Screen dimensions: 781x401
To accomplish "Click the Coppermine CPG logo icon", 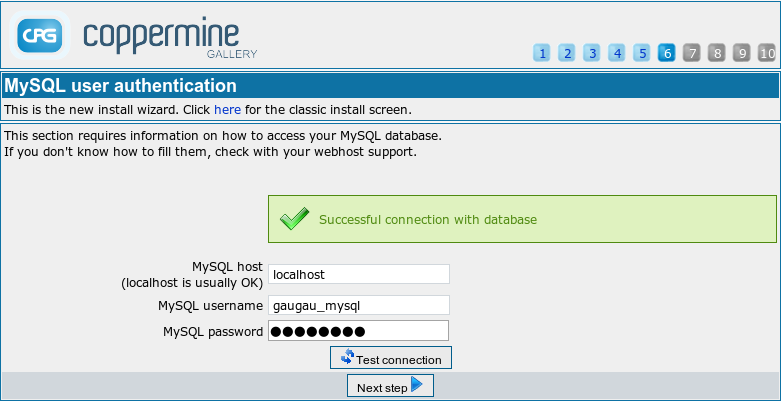I will tap(42, 37).
